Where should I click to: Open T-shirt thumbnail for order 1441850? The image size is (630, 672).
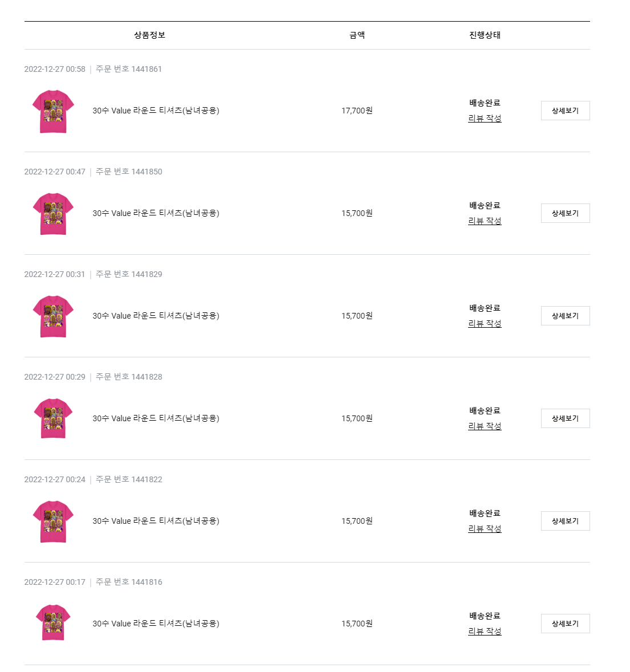tap(53, 214)
